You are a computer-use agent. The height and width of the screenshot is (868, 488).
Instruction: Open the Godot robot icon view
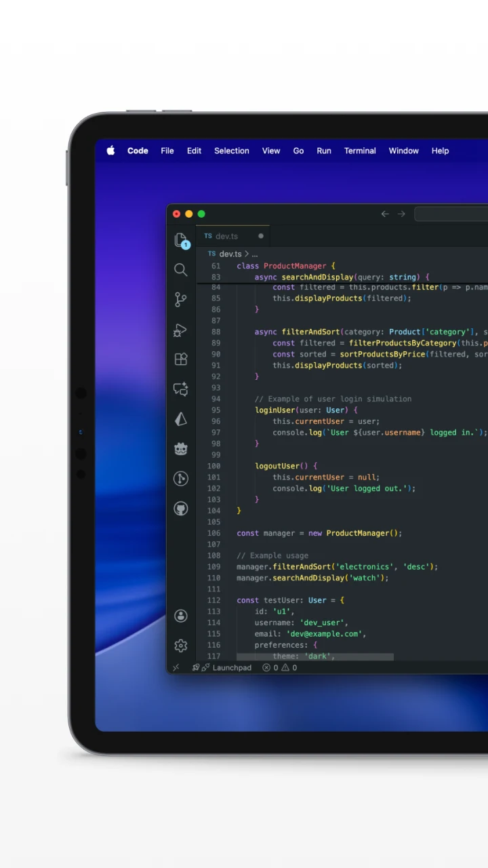tap(180, 449)
